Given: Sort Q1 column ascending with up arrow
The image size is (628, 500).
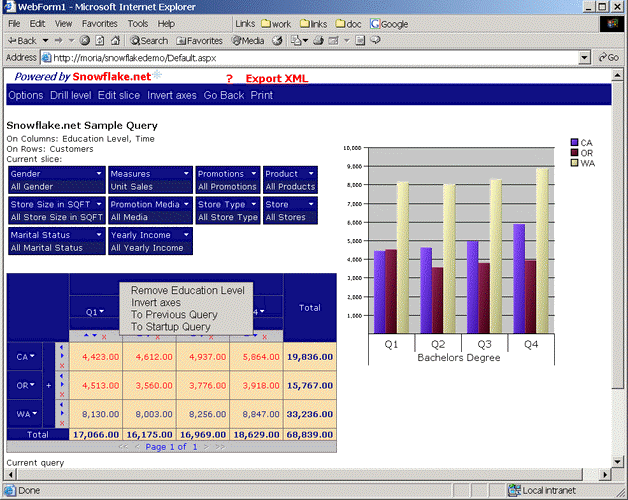Looking at the screenshot, I should click(87, 336).
